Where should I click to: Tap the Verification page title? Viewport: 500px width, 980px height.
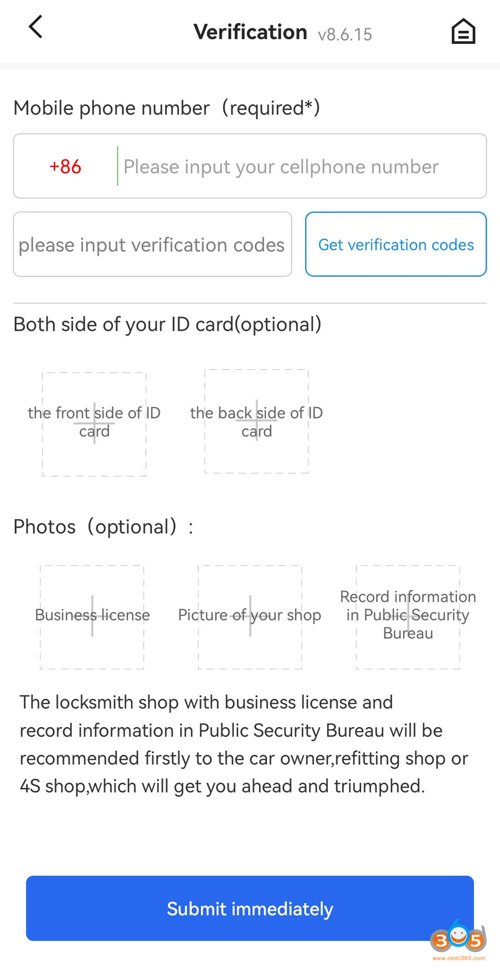(x=250, y=32)
